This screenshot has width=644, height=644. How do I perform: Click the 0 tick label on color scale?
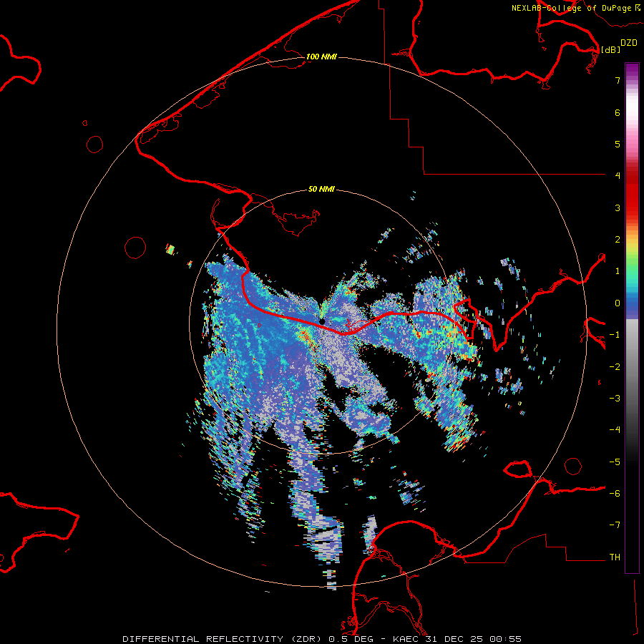pos(618,303)
